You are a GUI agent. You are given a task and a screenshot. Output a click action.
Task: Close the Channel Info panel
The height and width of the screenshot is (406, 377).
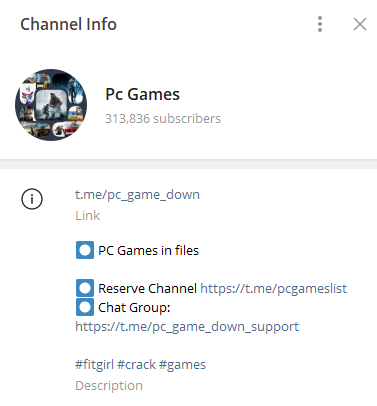tap(360, 24)
